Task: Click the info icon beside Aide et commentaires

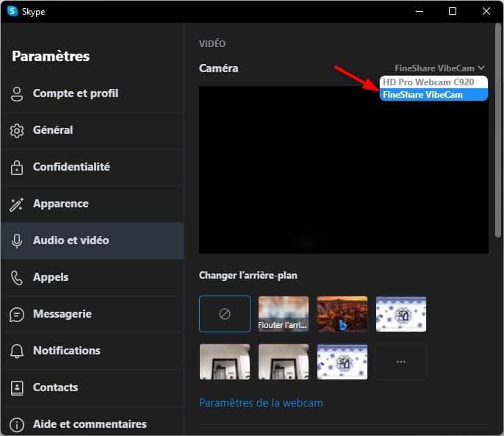Action: point(17,425)
